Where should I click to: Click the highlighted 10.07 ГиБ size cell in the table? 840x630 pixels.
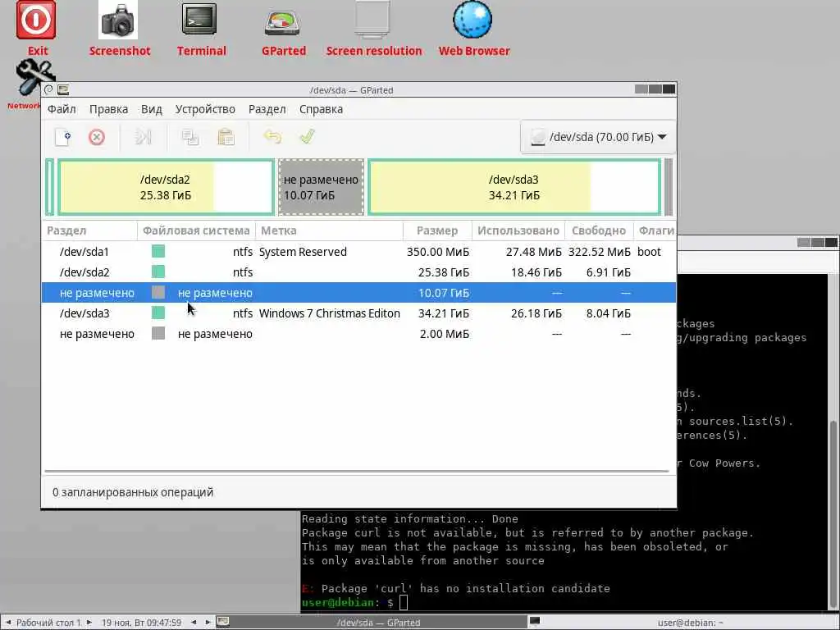click(x=444, y=293)
